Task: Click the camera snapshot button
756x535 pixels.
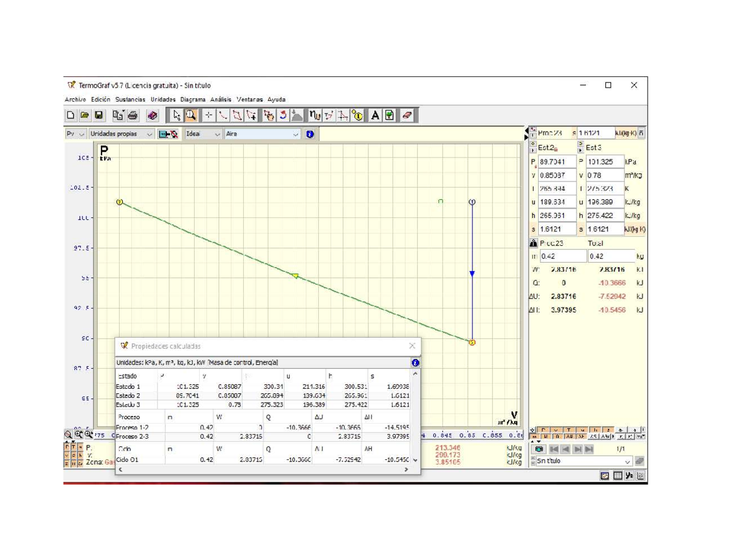Action: [x=540, y=449]
